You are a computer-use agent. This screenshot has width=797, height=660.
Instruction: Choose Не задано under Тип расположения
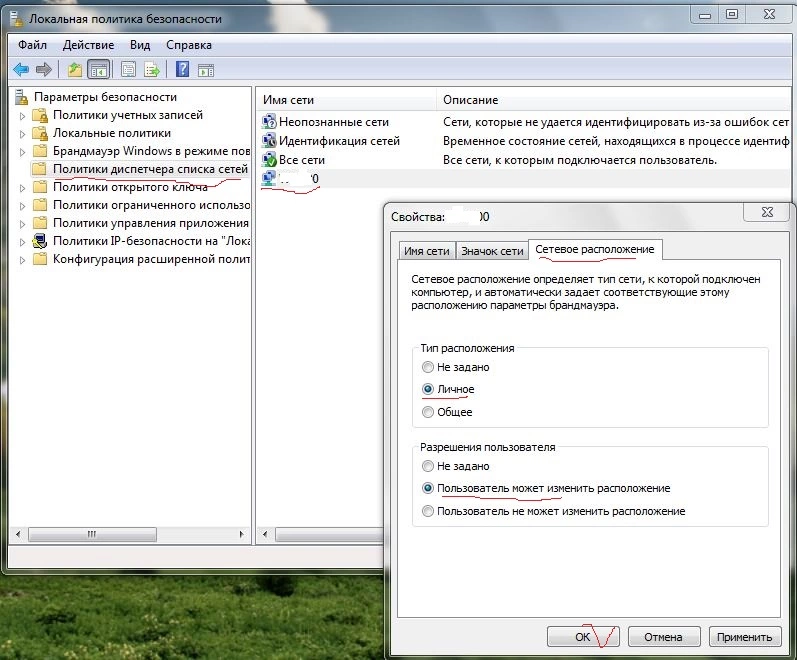[x=429, y=367]
